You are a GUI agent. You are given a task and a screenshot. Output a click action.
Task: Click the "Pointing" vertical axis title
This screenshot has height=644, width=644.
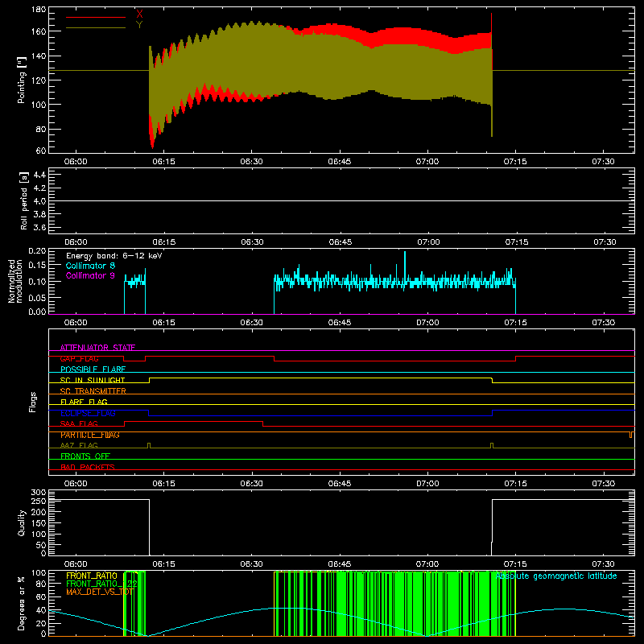pyautogui.click(x=22, y=80)
